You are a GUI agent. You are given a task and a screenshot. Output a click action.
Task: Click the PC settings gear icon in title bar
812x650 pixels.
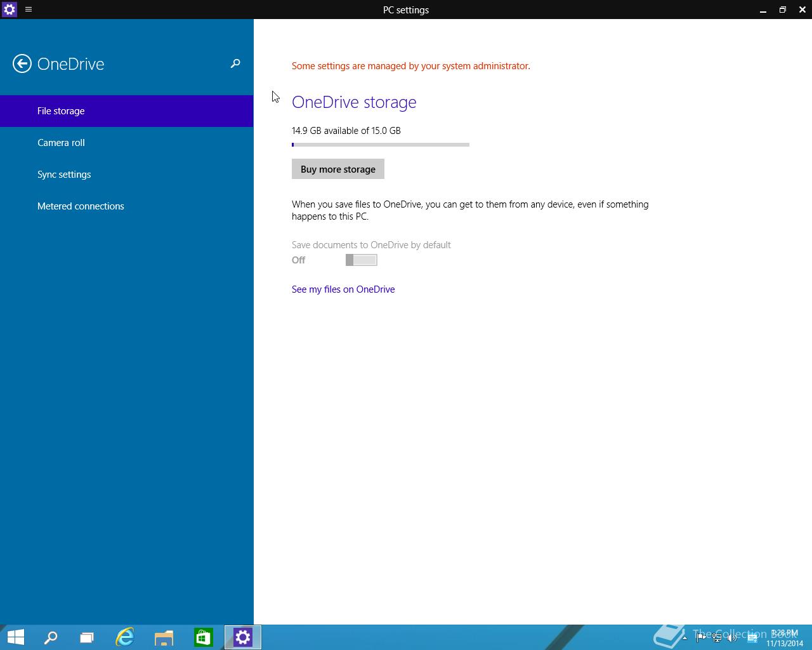(x=10, y=10)
